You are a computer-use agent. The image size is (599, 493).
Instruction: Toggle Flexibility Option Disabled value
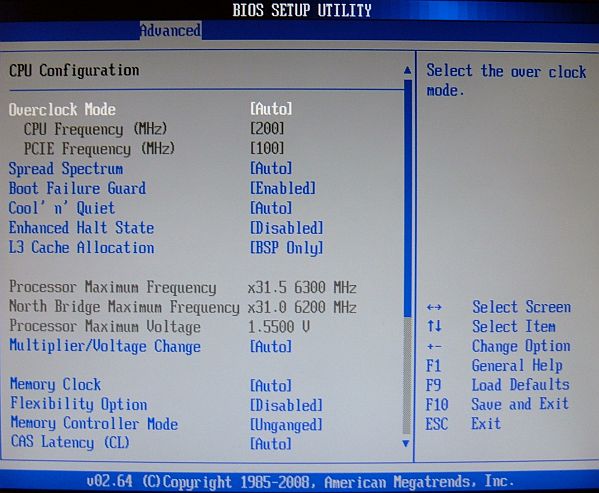click(287, 405)
